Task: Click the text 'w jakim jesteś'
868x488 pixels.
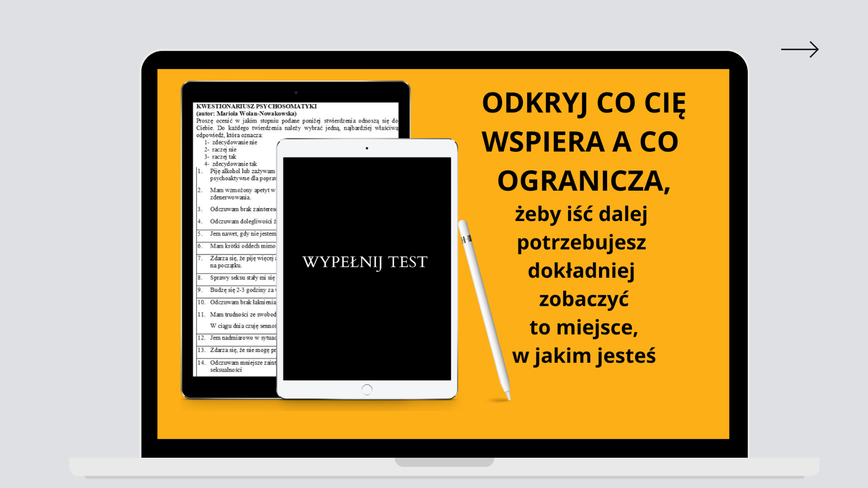Action: click(x=584, y=356)
